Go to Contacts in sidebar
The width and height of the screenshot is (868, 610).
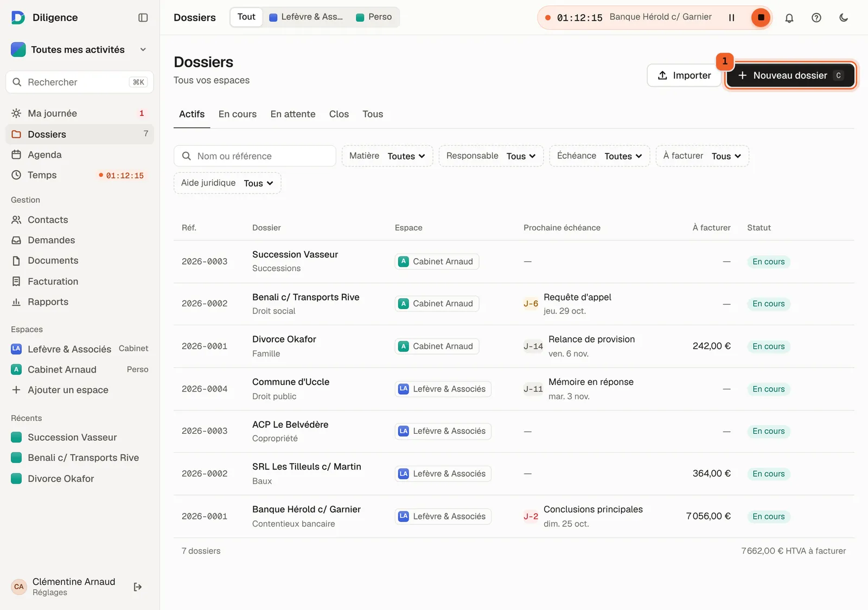(80, 220)
